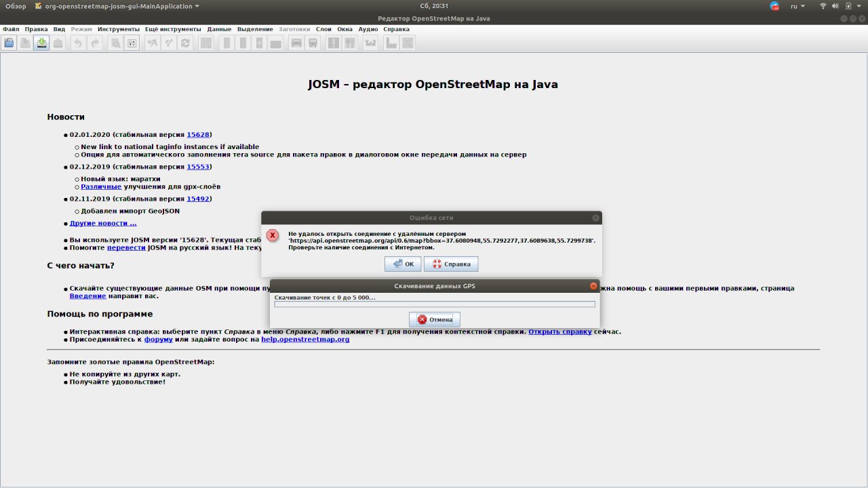The image size is (868, 488).
Task: Click the factory preset toolbar icon
Action: click(x=391, y=43)
